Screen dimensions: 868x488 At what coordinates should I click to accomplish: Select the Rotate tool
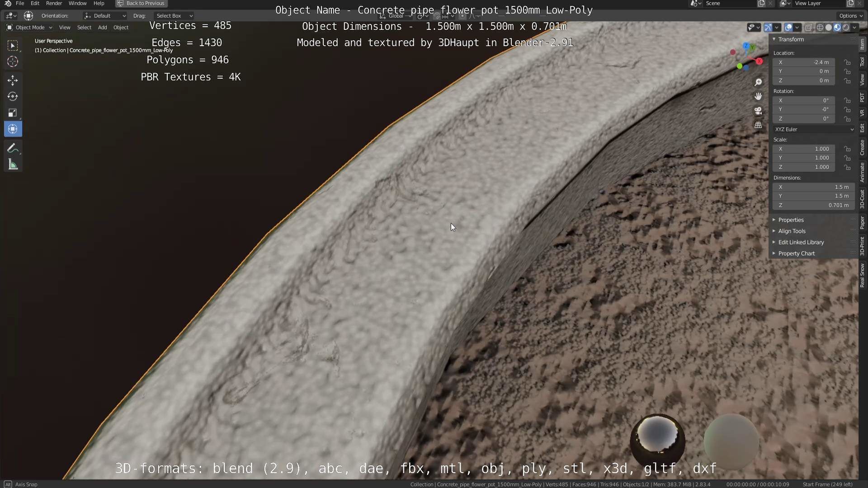click(13, 97)
